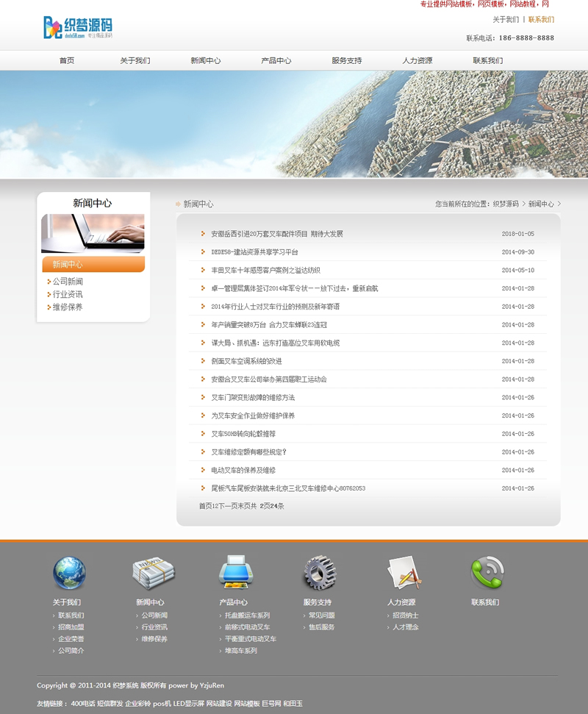The image size is (588, 714).
Task: Click the notepad icon for 人力资源
Action: point(404,572)
